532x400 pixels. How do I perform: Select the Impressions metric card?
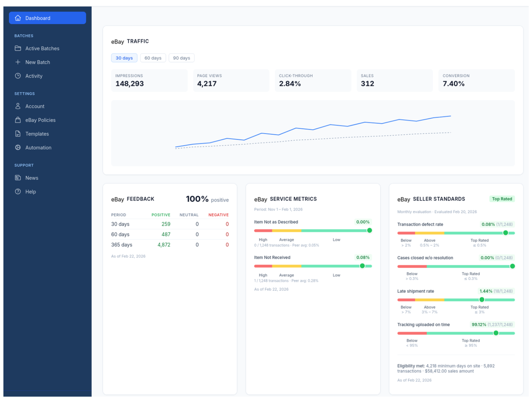point(149,80)
